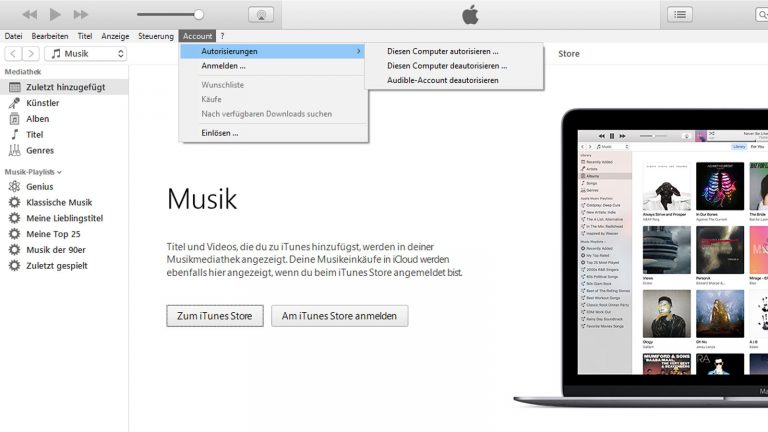
Task: Click the Zum iTunes Store button
Action: pyautogui.click(x=215, y=316)
